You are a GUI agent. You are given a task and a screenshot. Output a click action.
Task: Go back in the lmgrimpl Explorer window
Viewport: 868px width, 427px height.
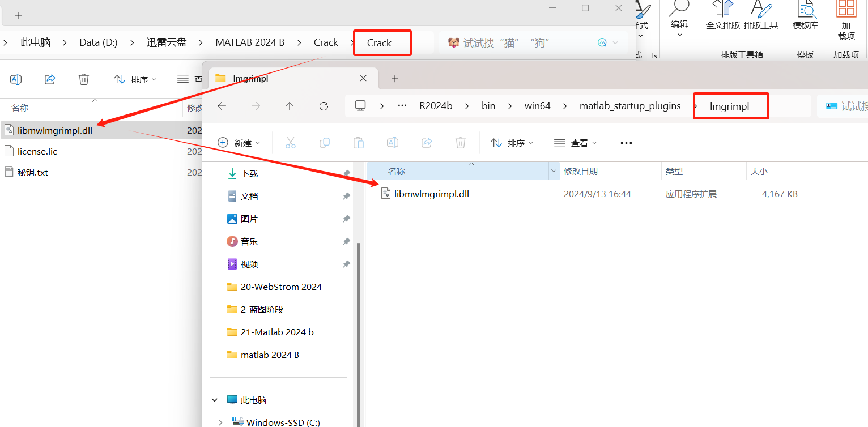click(x=222, y=106)
